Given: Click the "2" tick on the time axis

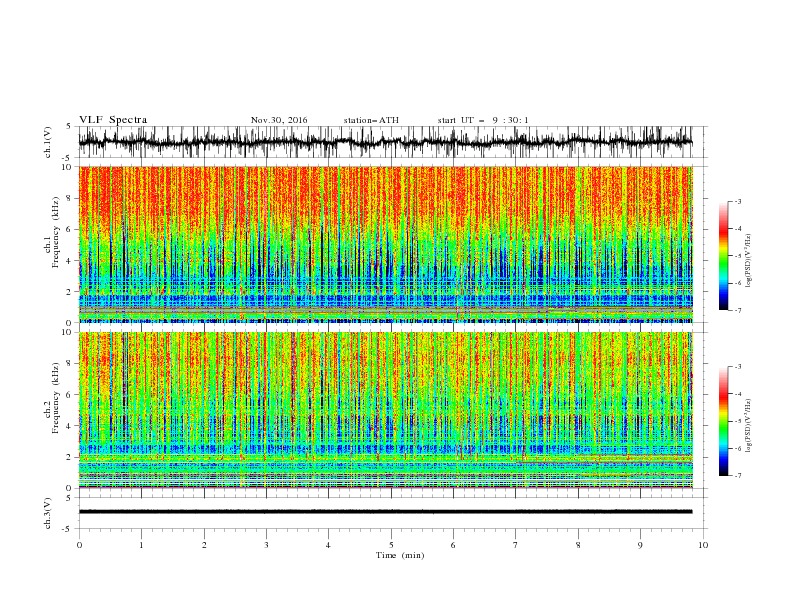Looking at the screenshot, I should point(204,545).
